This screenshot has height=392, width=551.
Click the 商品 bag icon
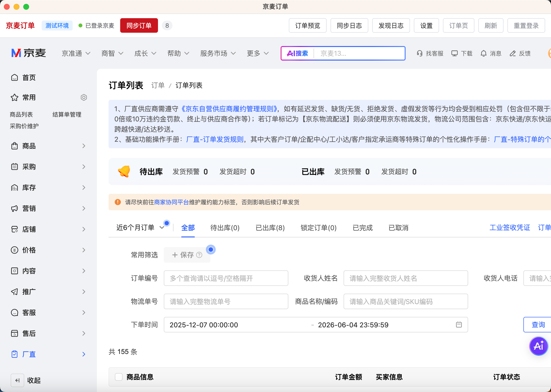15,146
